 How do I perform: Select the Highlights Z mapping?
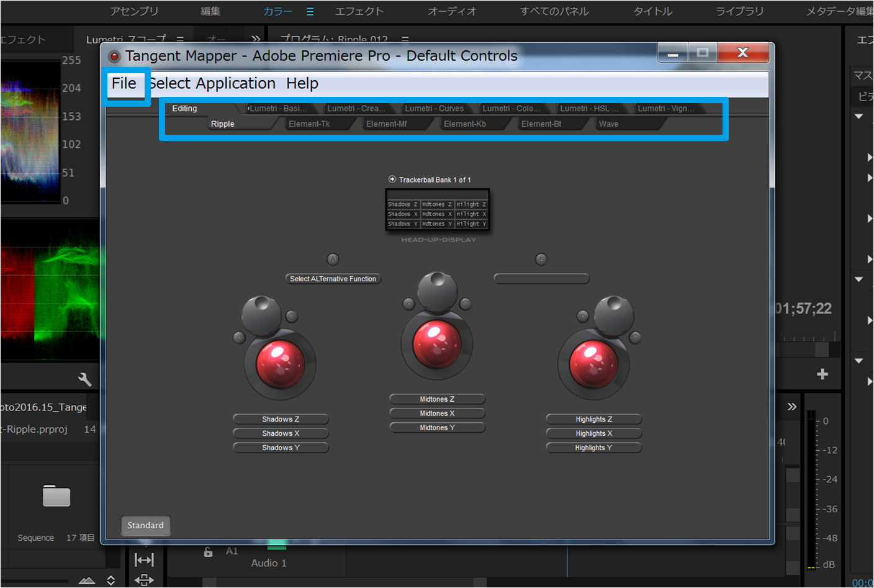click(593, 419)
